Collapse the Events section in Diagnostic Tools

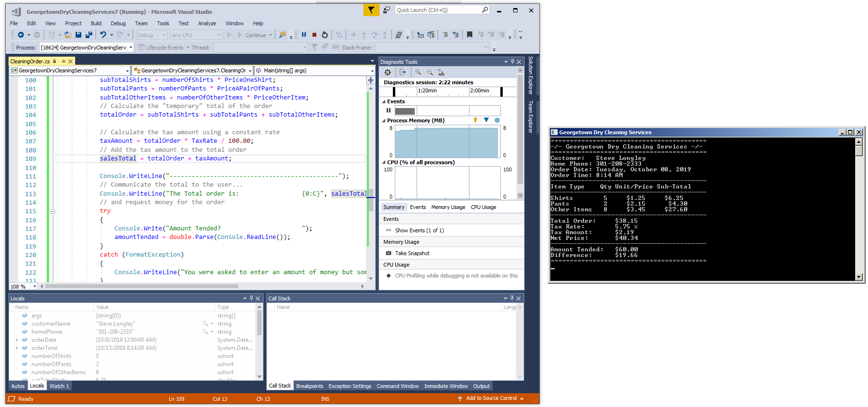click(x=384, y=101)
